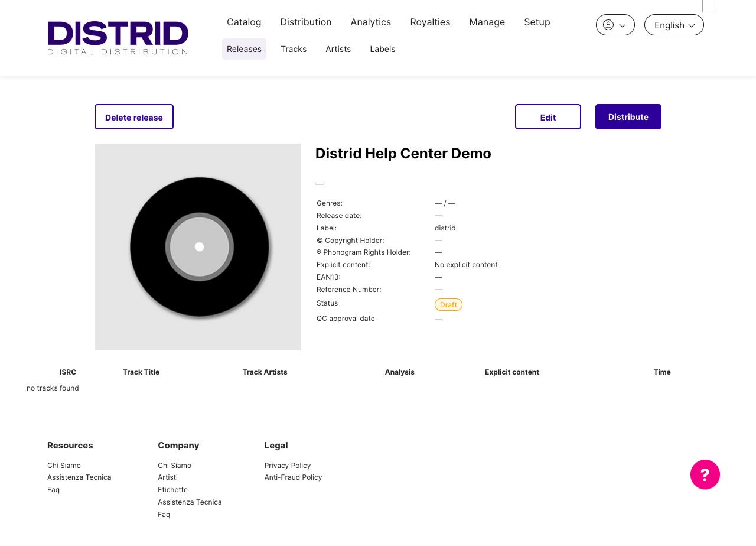756x546 pixels.
Task: Open the Catalog menu
Action: point(244,22)
